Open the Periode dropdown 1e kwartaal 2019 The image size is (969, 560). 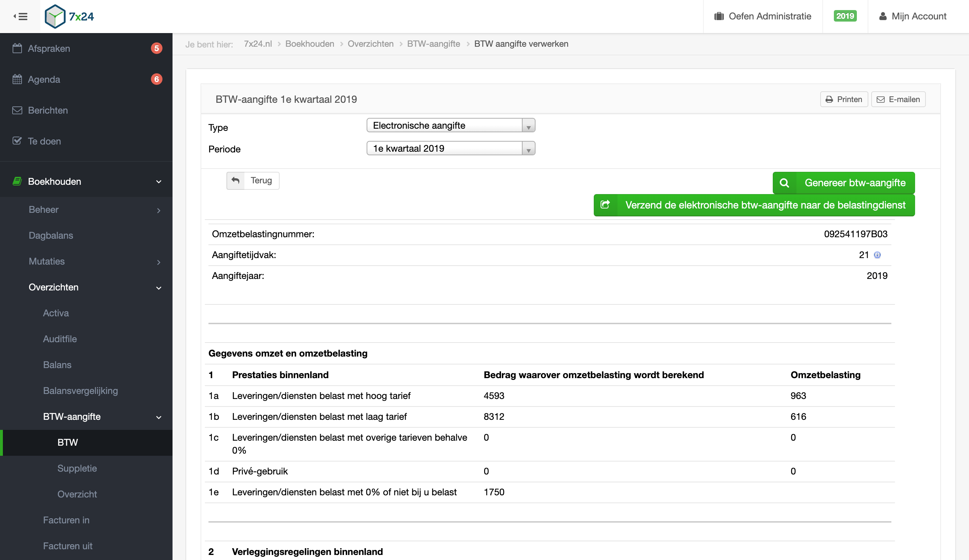click(451, 148)
